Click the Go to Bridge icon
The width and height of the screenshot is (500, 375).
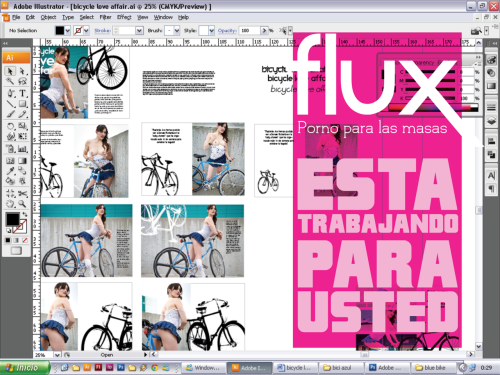pos(476,31)
